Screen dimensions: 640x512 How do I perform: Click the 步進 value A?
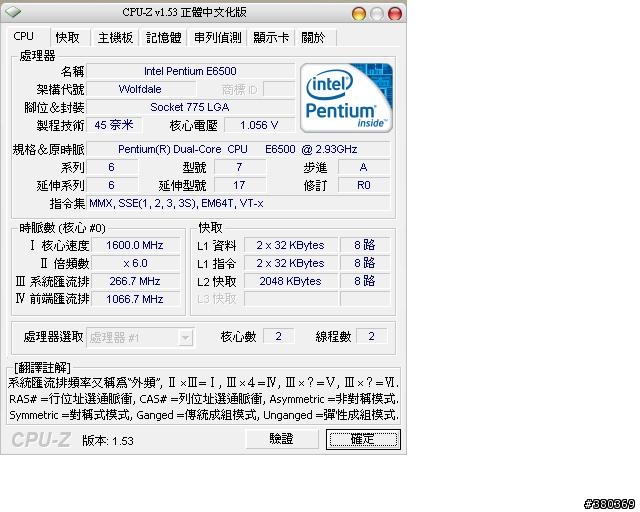(x=364, y=167)
